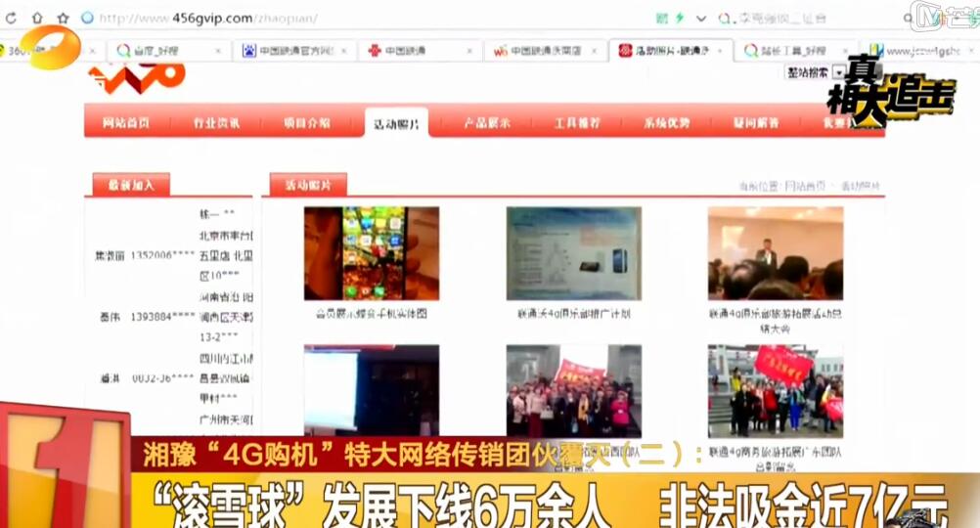Click the site info icon before the URL
980x528 pixels.
point(87,19)
